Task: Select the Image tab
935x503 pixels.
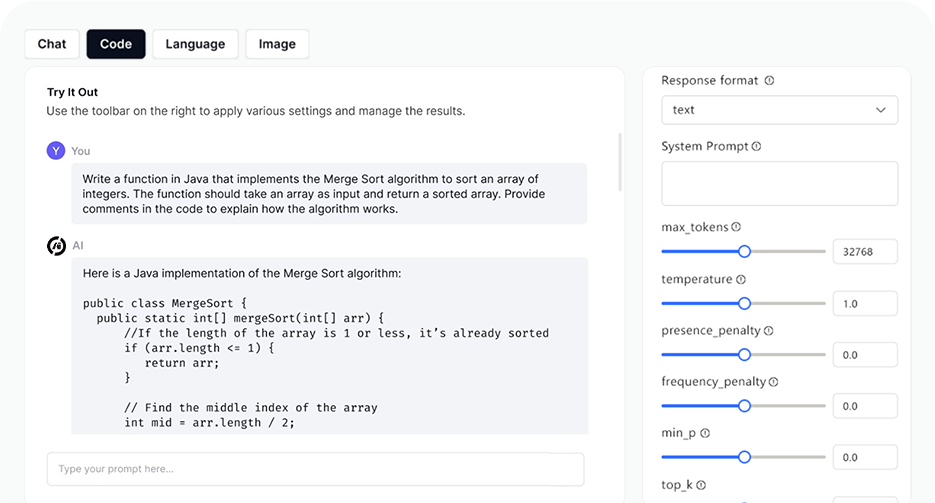Action: point(277,44)
